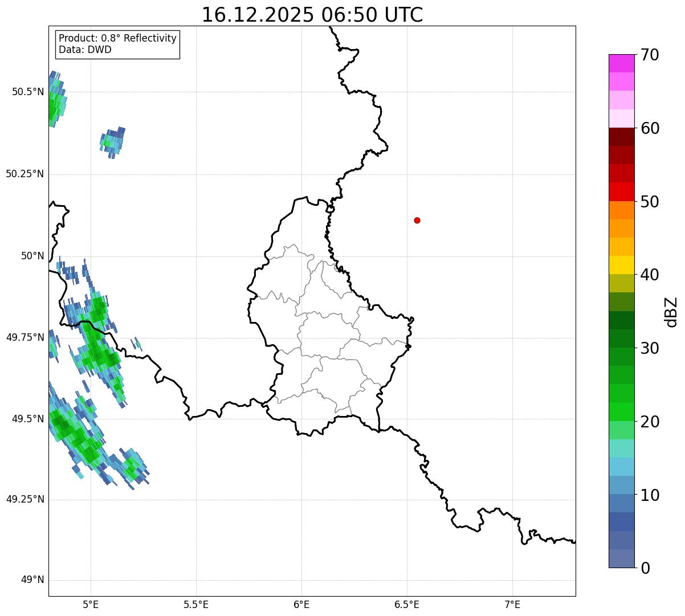Click the title 16.12.2025 06:50 UTC
The height and width of the screenshot is (616, 685).
[x=312, y=15]
